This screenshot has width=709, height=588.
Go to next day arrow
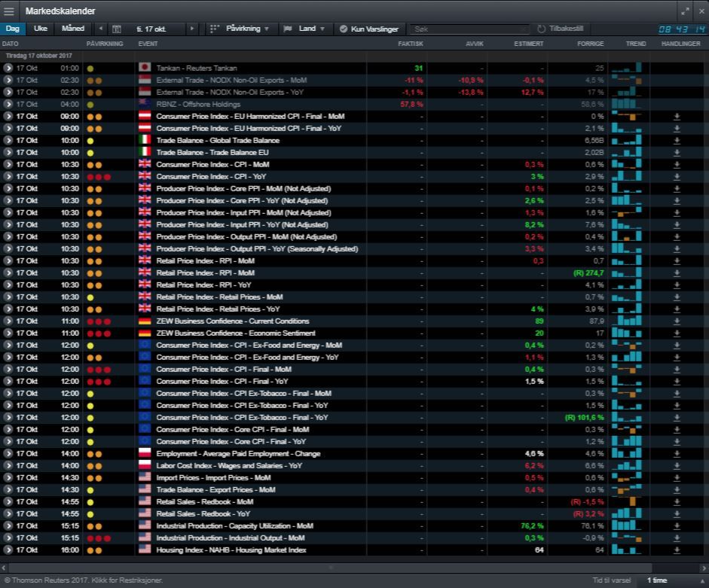click(x=192, y=29)
